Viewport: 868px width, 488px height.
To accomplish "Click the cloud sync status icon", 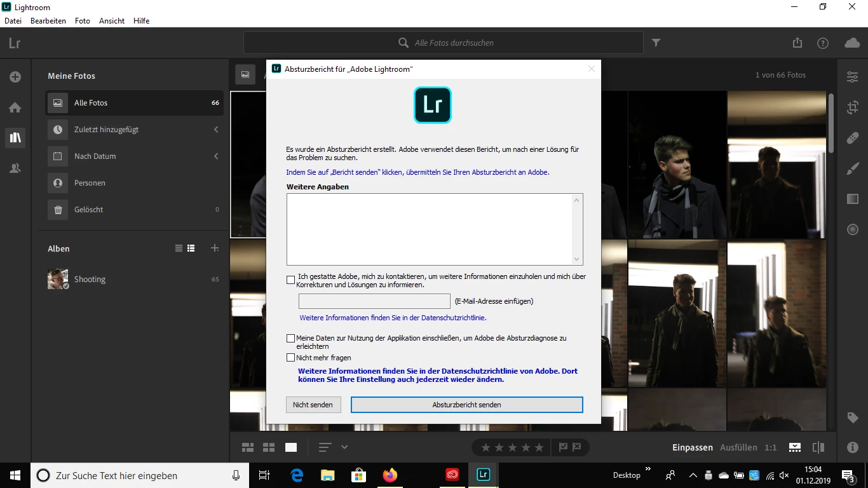I will [x=852, y=43].
